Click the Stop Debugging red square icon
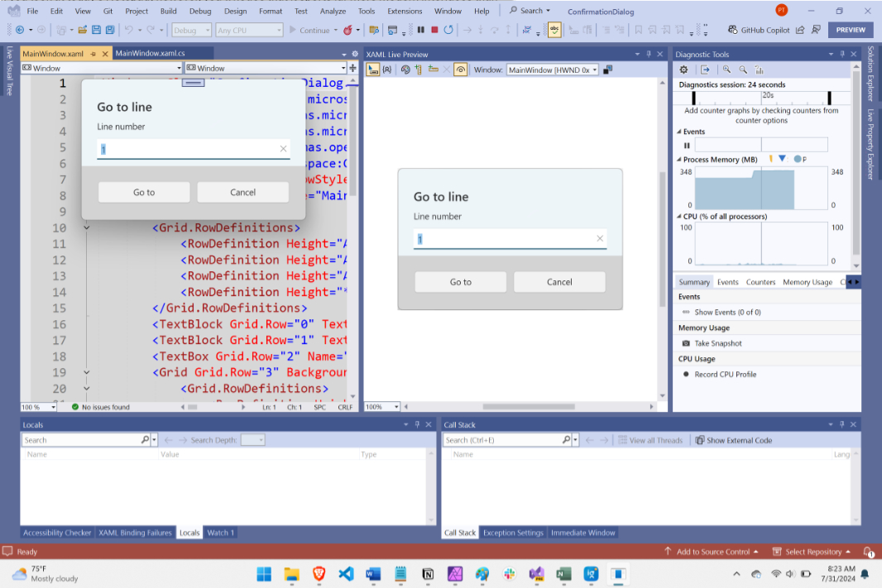The width and height of the screenshot is (882, 588). click(434, 30)
